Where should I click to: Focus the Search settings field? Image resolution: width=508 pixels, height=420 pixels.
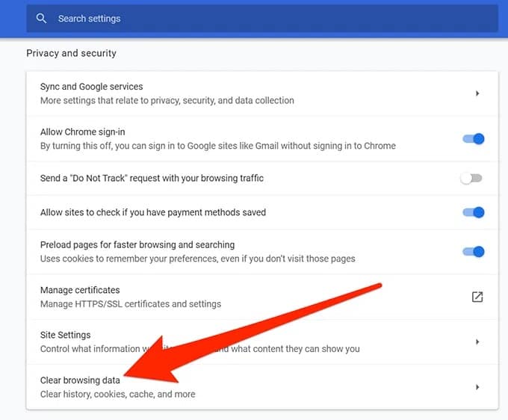coord(262,19)
